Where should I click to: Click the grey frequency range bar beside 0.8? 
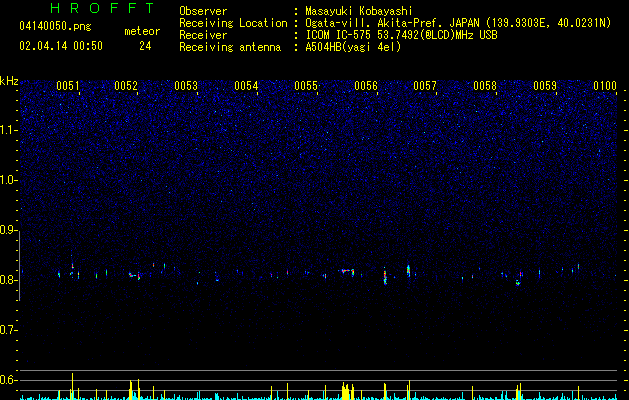19,266
